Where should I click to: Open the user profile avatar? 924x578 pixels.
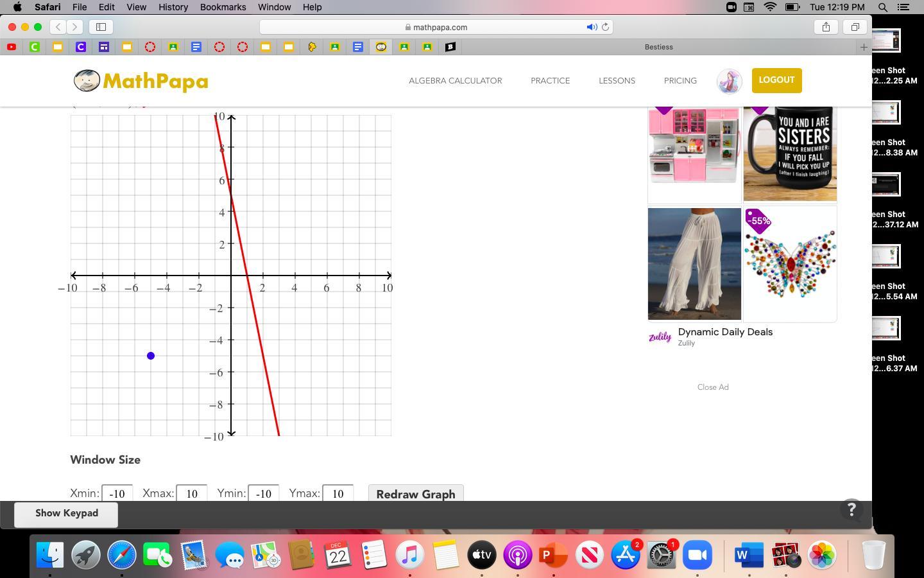729,82
